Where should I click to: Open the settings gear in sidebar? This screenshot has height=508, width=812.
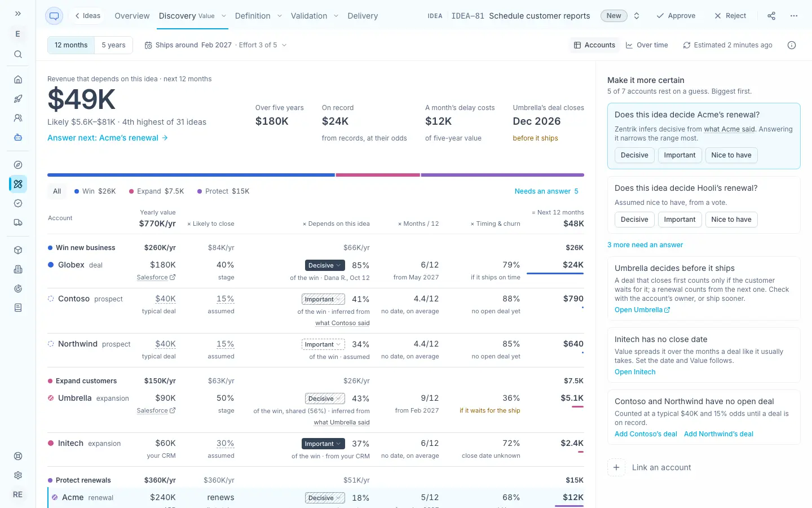click(x=18, y=475)
